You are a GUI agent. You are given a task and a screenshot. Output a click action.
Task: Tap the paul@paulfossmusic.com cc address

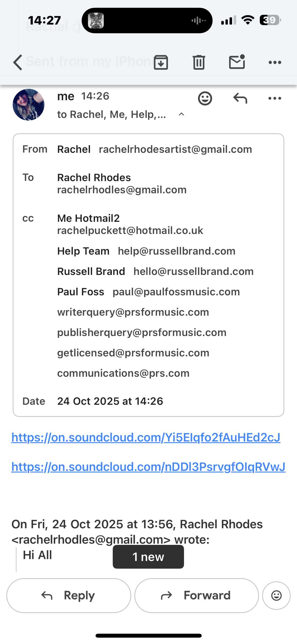click(x=176, y=292)
